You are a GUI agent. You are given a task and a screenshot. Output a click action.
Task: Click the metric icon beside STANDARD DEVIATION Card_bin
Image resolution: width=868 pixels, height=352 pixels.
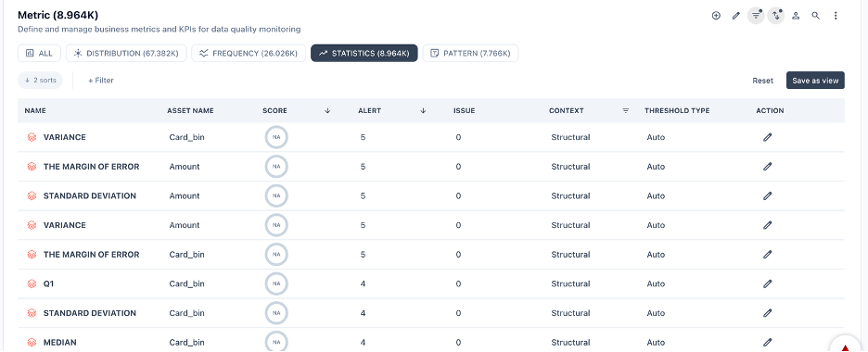[x=32, y=313]
